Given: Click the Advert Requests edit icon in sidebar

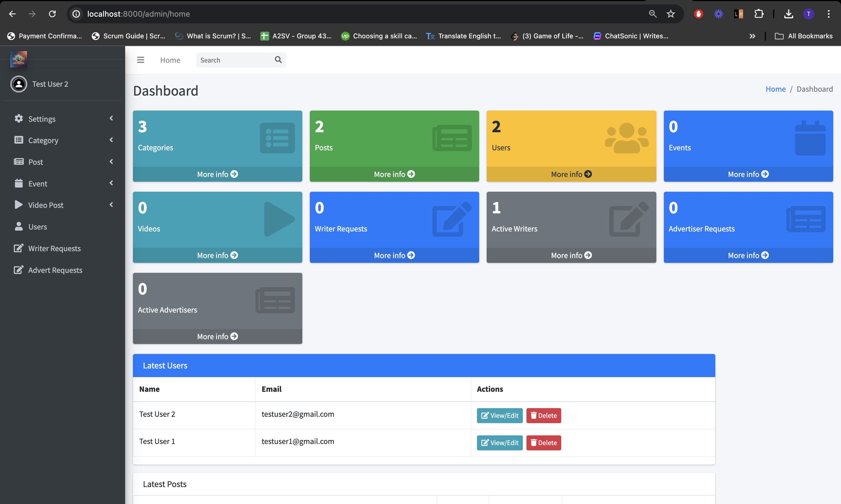Looking at the screenshot, I should (19, 270).
